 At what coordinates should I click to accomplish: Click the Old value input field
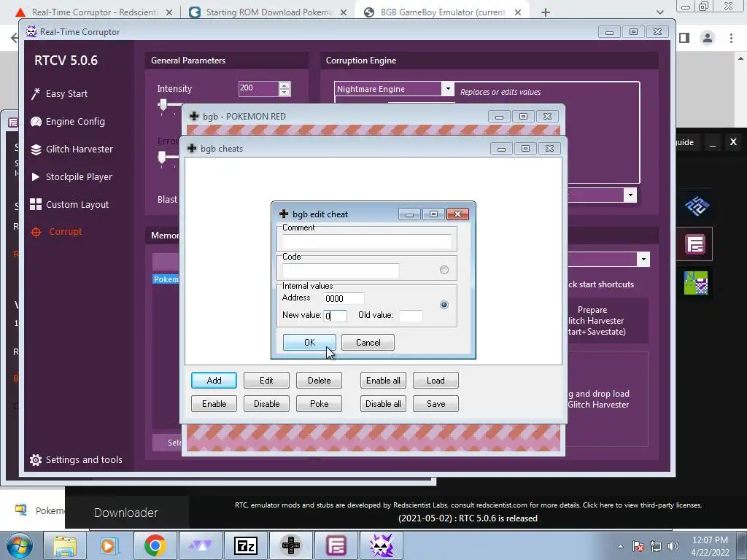411,316
